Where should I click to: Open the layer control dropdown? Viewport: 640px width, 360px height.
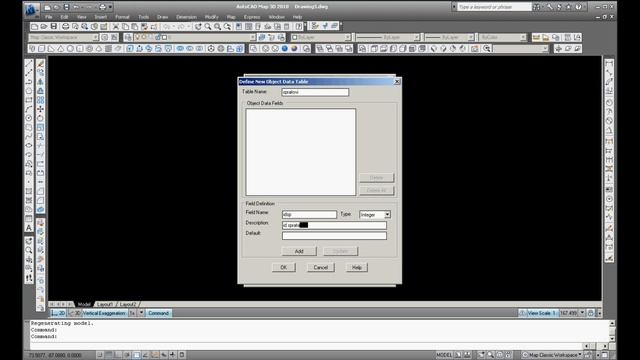[x=195, y=37]
